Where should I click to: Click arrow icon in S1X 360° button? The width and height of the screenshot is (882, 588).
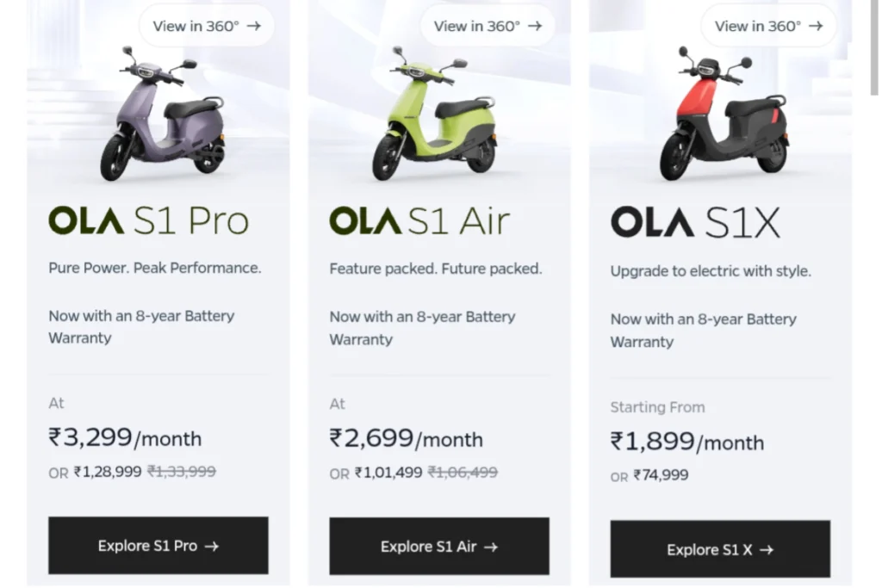coord(816,26)
